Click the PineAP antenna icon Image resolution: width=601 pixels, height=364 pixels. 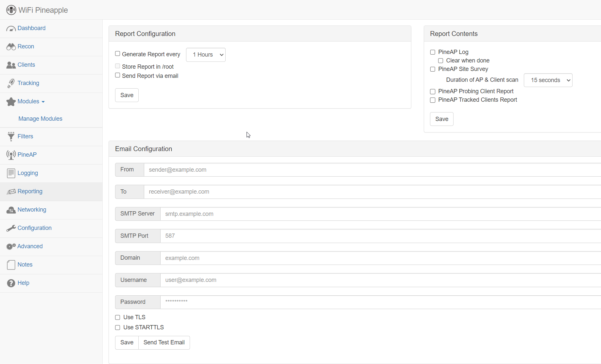click(11, 155)
